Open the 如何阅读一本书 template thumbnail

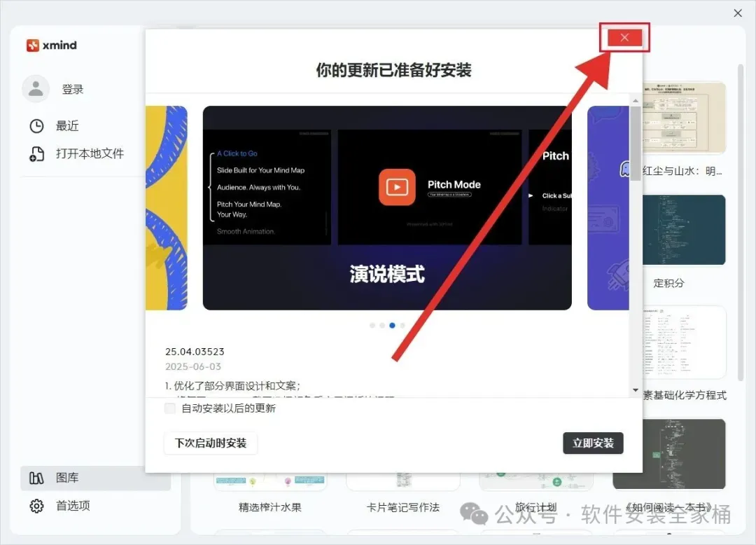point(669,454)
